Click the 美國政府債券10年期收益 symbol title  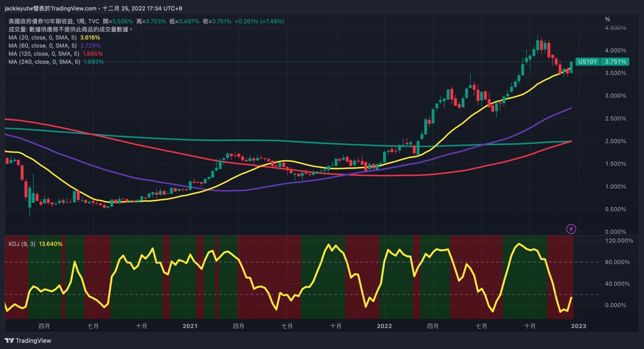pyautogui.click(x=41, y=21)
